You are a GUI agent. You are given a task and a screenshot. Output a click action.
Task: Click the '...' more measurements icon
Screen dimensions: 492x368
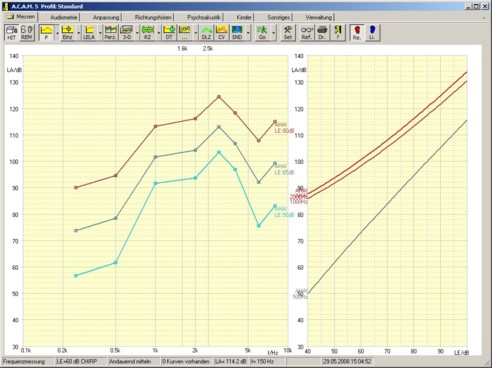(185, 33)
